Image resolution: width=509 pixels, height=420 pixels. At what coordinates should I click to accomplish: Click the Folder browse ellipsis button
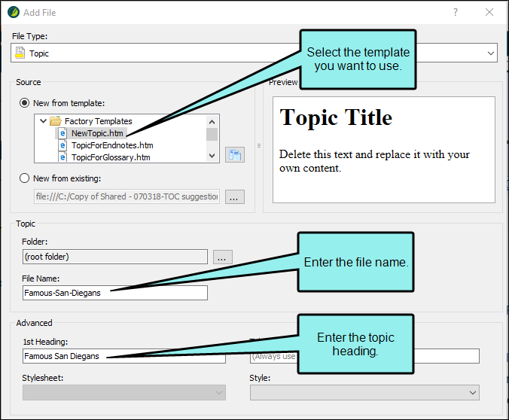(x=222, y=257)
